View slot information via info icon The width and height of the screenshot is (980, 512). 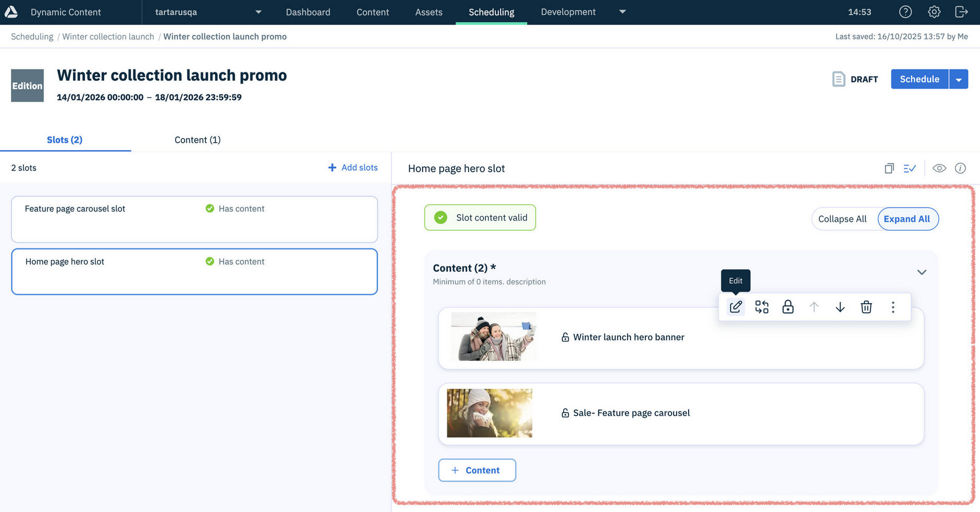tap(961, 168)
